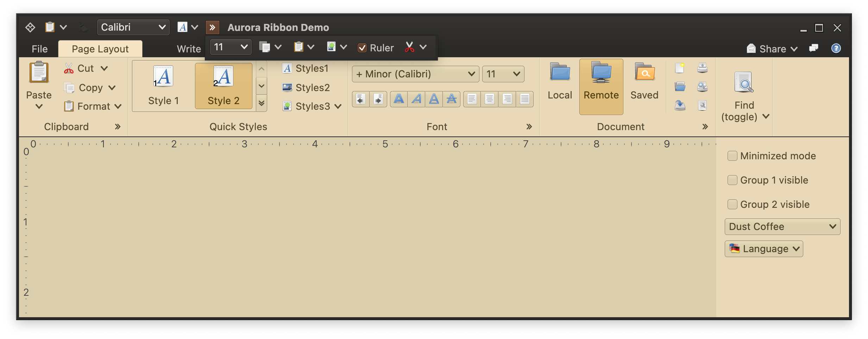Toggle italic font formatting
This screenshot has width=868, height=339.
tap(416, 99)
